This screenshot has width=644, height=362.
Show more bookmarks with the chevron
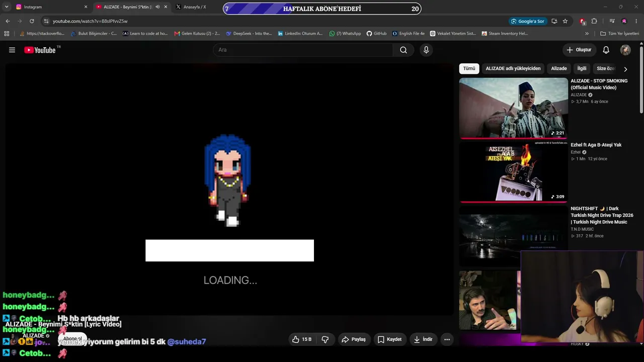tap(587, 34)
